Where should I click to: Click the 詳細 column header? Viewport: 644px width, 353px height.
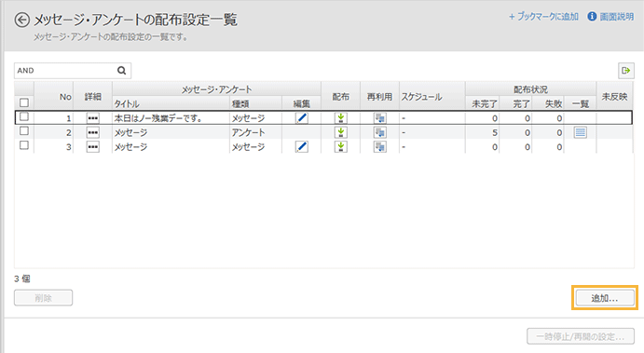(93, 97)
